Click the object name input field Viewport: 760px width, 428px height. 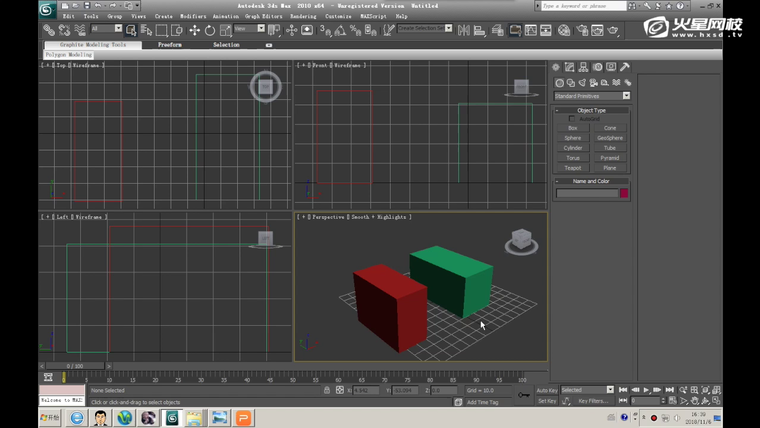pyautogui.click(x=587, y=193)
